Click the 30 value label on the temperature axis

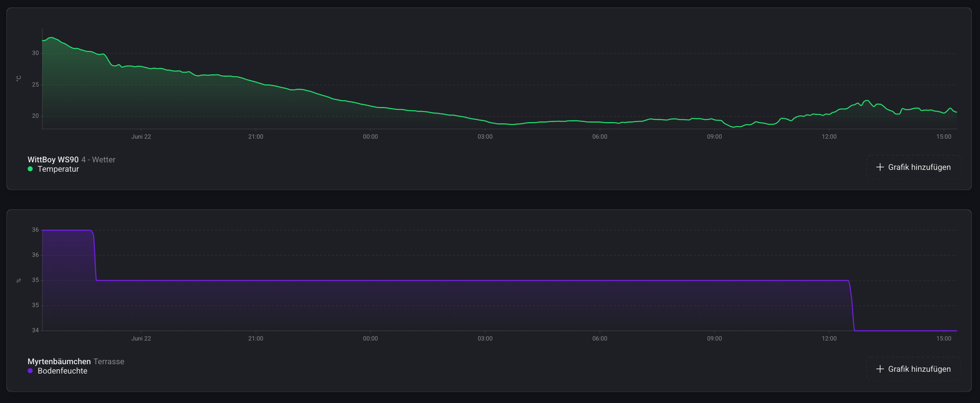35,53
